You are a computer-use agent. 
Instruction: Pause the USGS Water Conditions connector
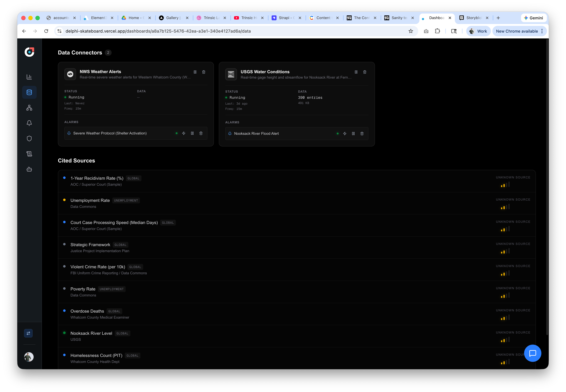(356, 72)
